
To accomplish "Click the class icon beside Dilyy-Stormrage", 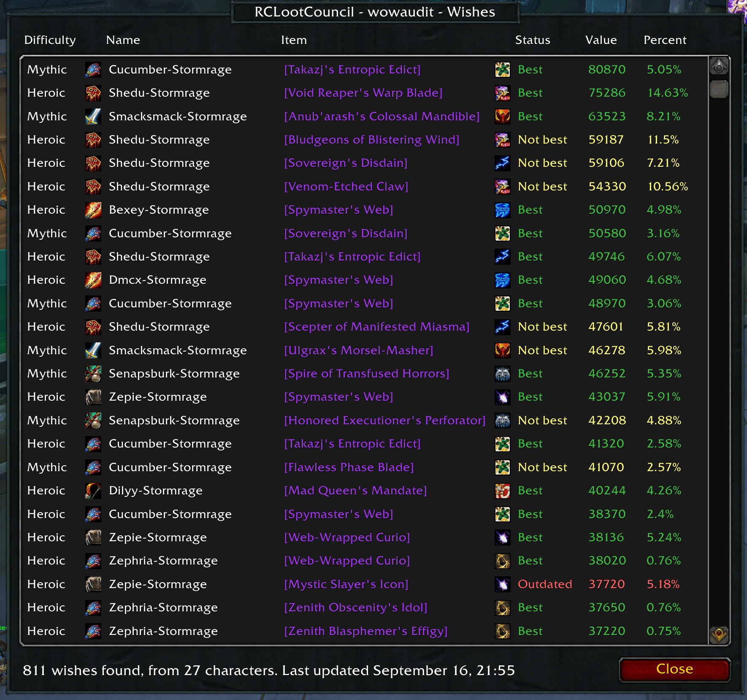I will (93, 491).
